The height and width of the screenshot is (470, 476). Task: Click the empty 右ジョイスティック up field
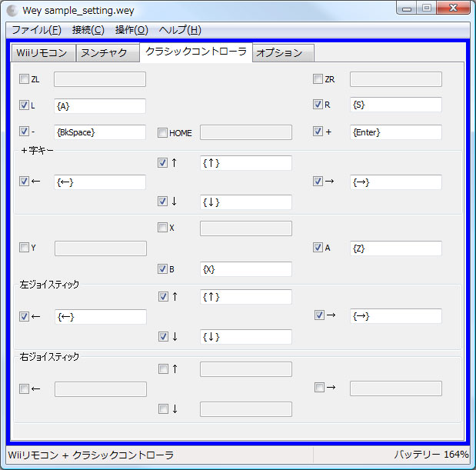pos(246,369)
